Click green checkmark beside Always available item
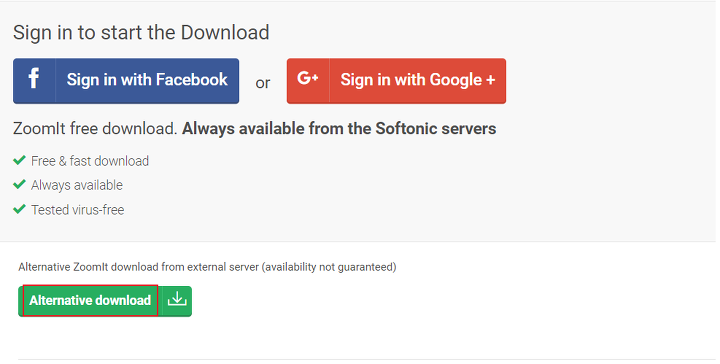 pyautogui.click(x=19, y=185)
